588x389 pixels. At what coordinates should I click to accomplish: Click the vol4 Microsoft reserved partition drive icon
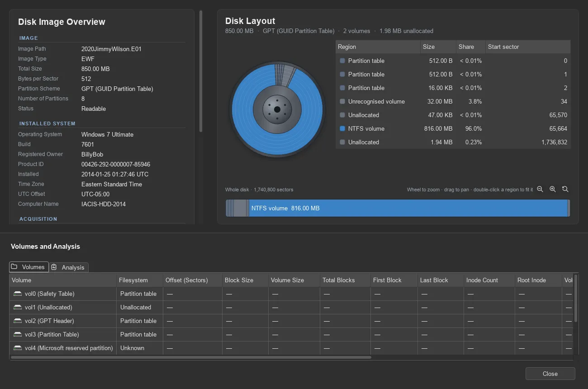point(18,348)
